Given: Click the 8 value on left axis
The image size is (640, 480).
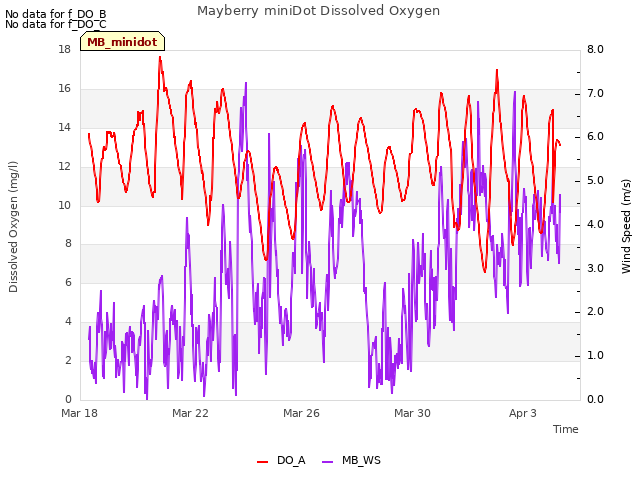Looking at the screenshot, I should [68, 243].
